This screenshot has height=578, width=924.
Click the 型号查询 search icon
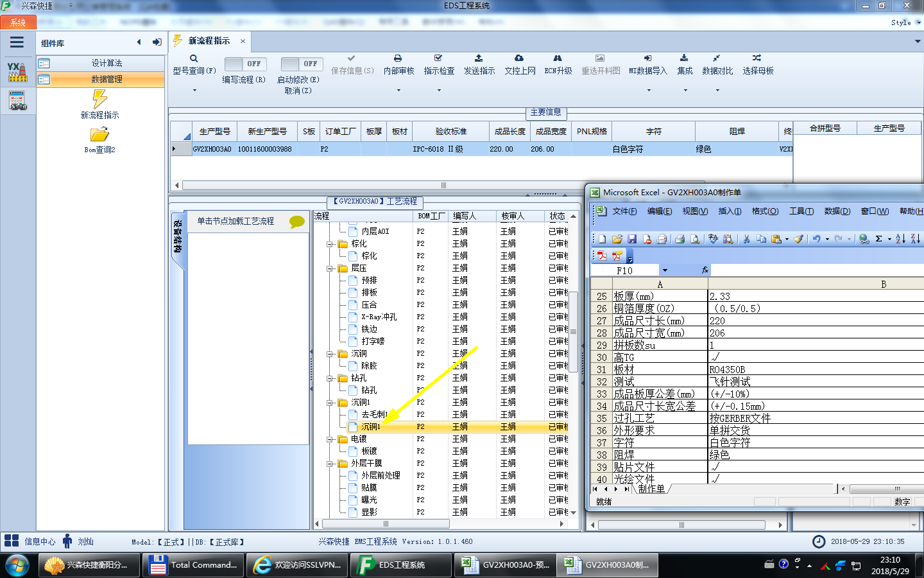[x=194, y=58]
